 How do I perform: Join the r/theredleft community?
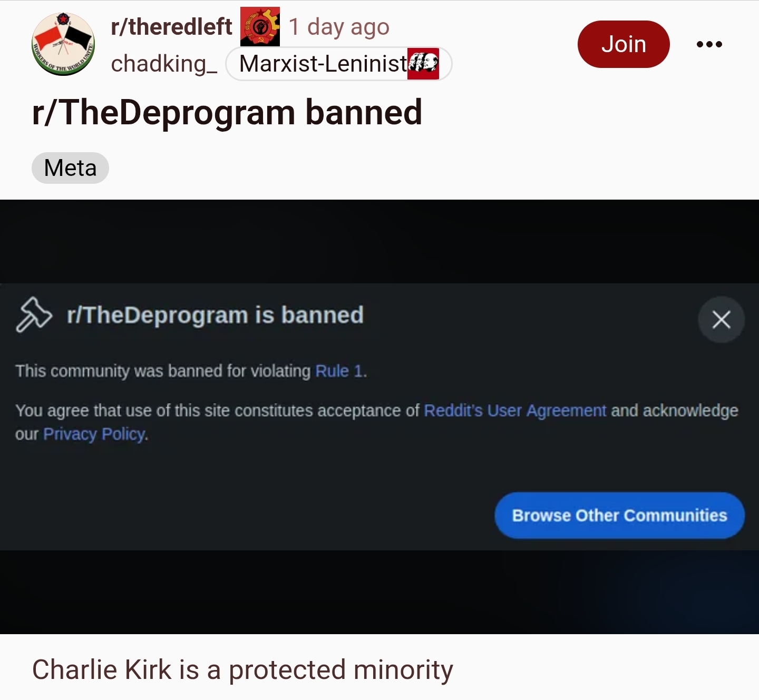tap(624, 44)
